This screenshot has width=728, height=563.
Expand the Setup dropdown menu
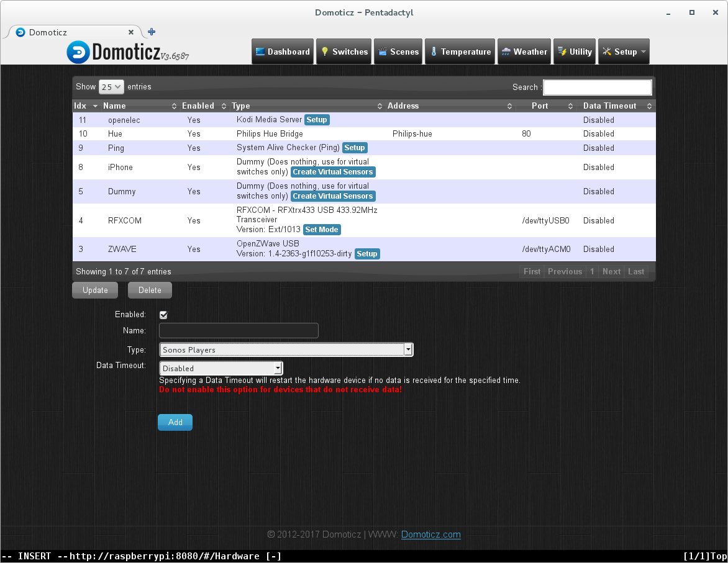(x=624, y=52)
